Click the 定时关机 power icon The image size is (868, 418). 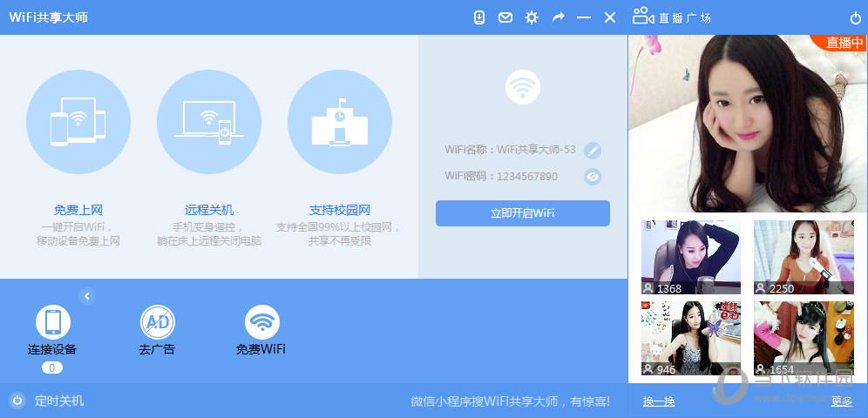(x=17, y=401)
